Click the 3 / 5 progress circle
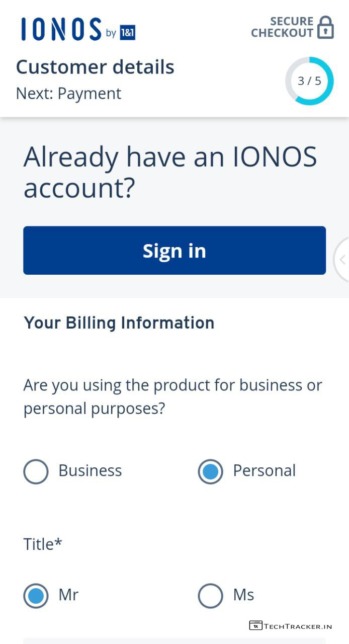Viewport: 349px width, 644px height. tap(309, 81)
